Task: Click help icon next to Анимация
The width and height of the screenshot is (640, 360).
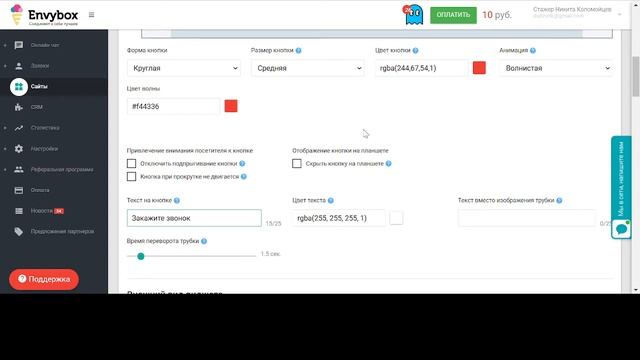Action: [x=533, y=51]
